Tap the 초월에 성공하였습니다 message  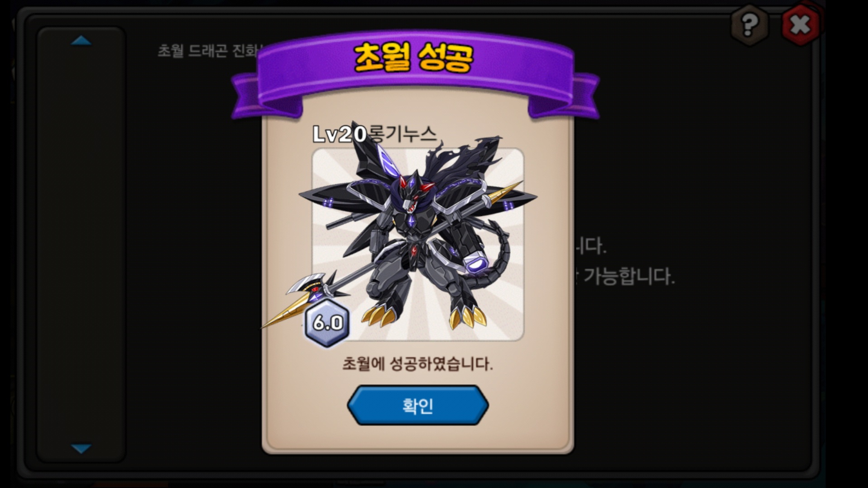pos(417,364)
